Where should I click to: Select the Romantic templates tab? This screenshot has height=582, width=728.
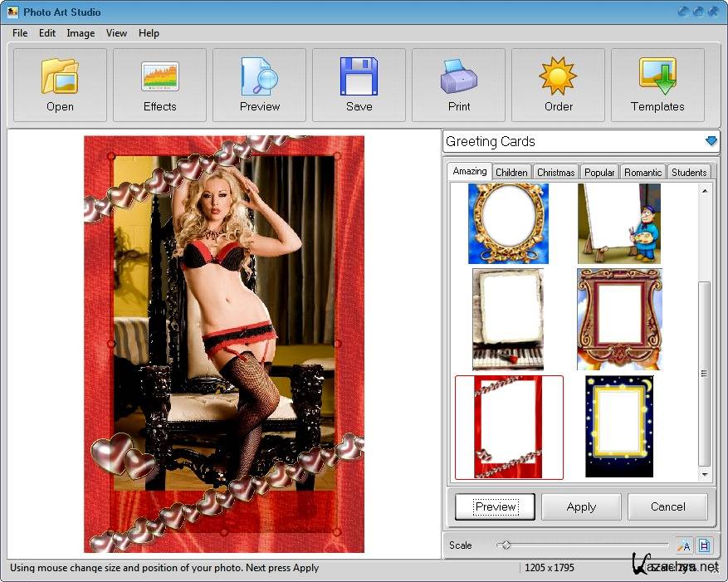tap(642, 173)
